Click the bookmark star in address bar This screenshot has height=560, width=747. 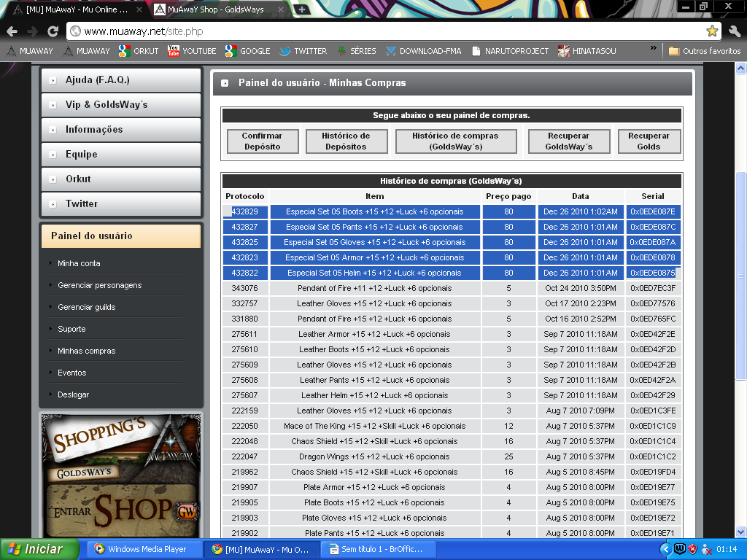[x=711, y=31]
